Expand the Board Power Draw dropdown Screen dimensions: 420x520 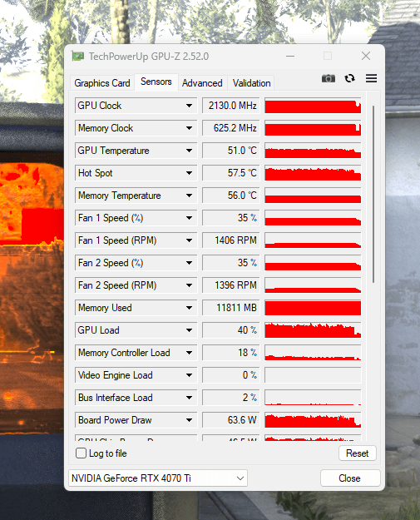pyautogui.click(x=189, y=420)
